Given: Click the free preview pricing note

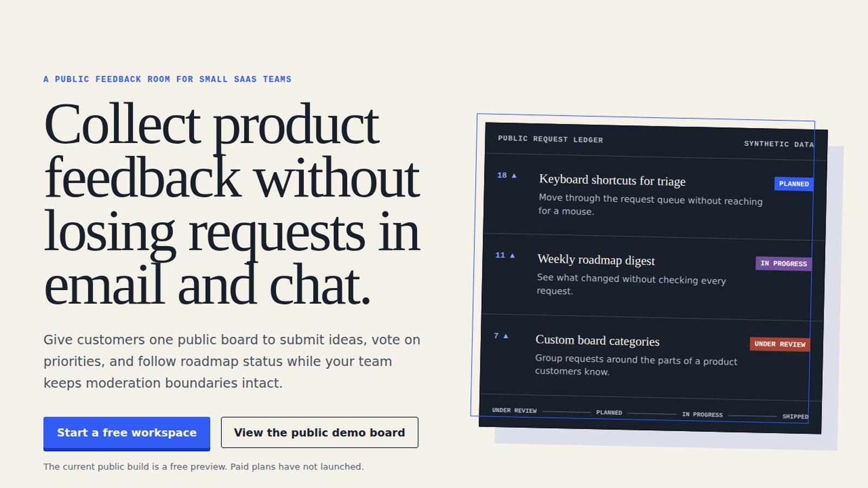Looking at the screenshot, I should pyautogui.click(x=203, y=466).
